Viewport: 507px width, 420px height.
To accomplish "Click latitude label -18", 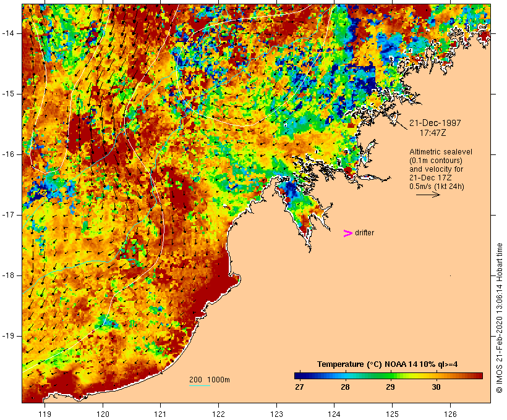I will [8, 275].
